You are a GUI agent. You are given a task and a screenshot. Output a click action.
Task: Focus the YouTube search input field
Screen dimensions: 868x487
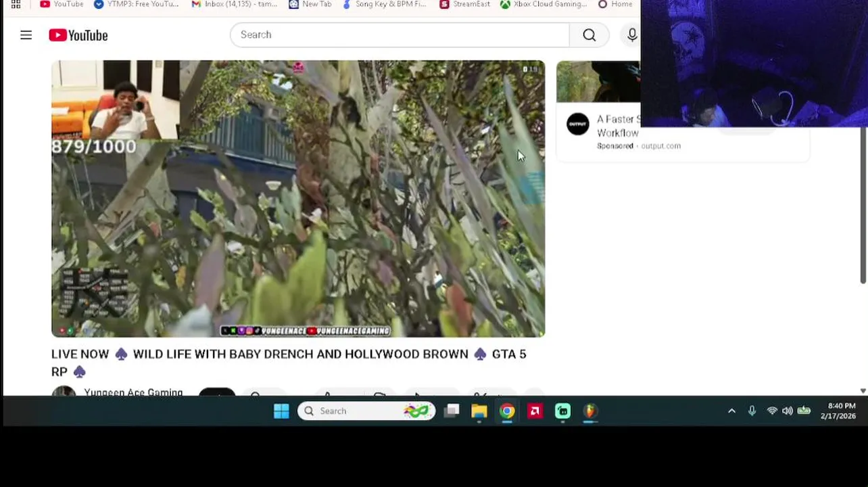(400, 35)
